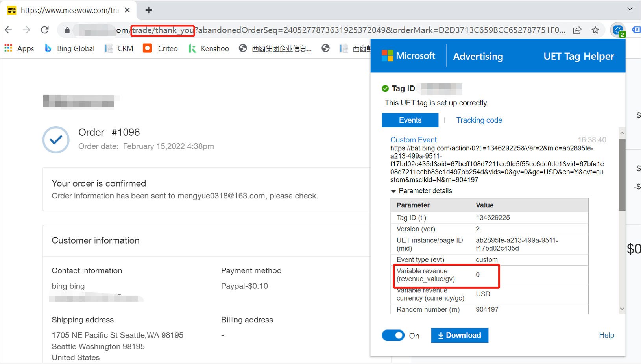Open the 西窗集团企业信息 bookmark
This screenshot has width=641, height=364.
pyautogui.click(x=275, y=48)
